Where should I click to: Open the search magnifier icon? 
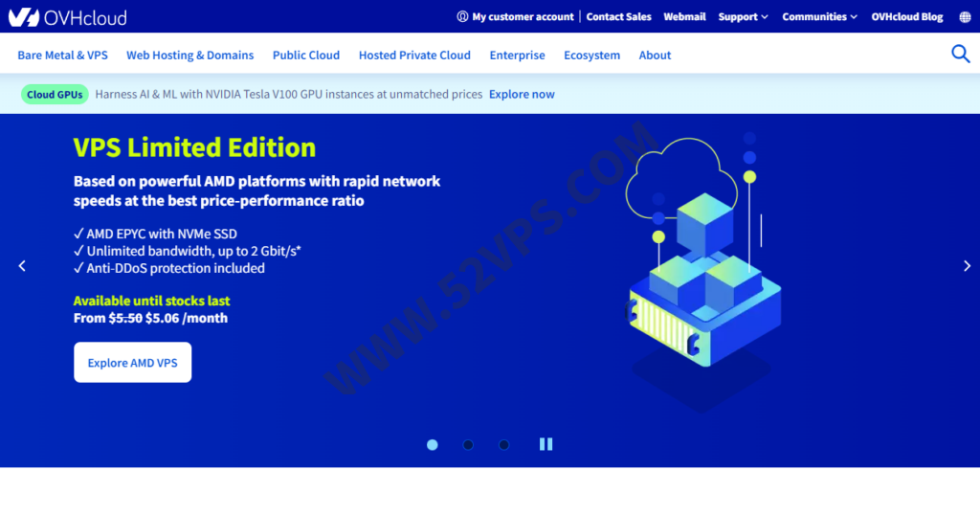click(x=961, y=55)
